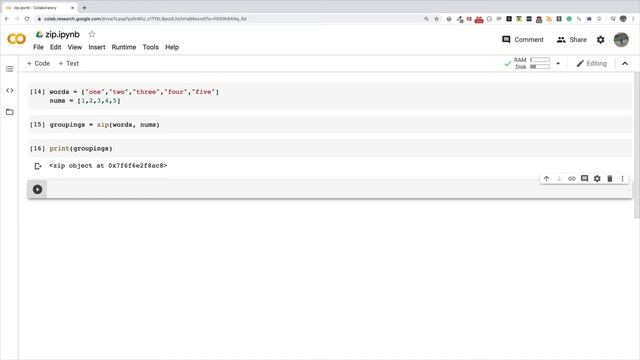The width and height of the screenshot is (640, 360).
Task: Click the user account avatar
Action: (x=621, y=40)
